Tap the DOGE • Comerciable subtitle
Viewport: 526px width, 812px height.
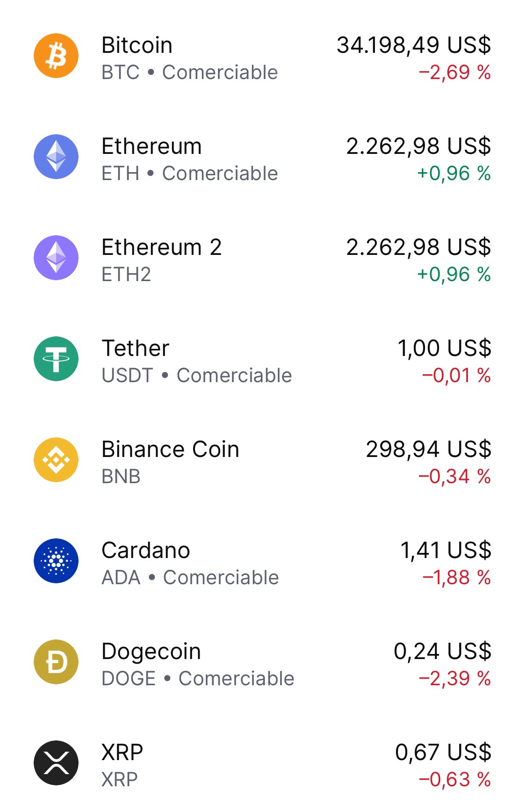198,679
